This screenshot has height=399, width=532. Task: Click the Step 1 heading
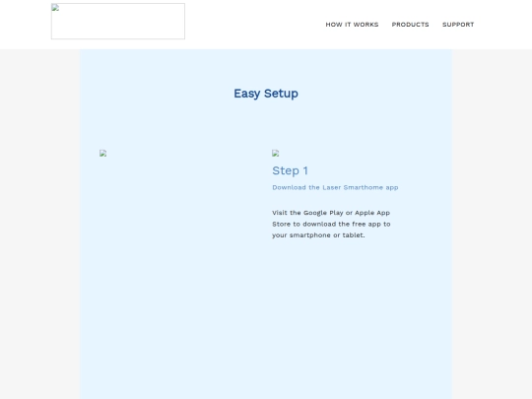(x=290, y=170)
